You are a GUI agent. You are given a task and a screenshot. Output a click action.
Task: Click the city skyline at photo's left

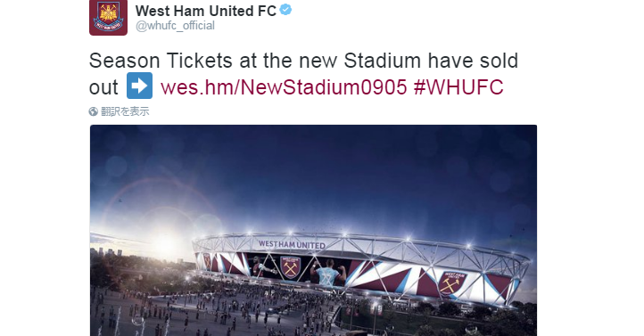[108, 252]
